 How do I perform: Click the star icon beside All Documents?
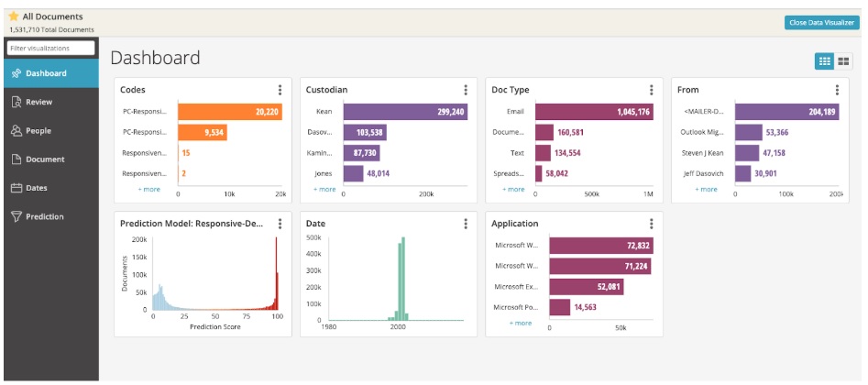14,16
